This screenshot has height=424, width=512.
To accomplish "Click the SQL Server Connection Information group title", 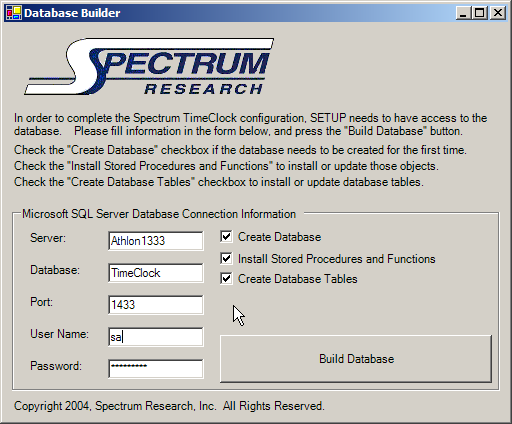I will point(159,214).
